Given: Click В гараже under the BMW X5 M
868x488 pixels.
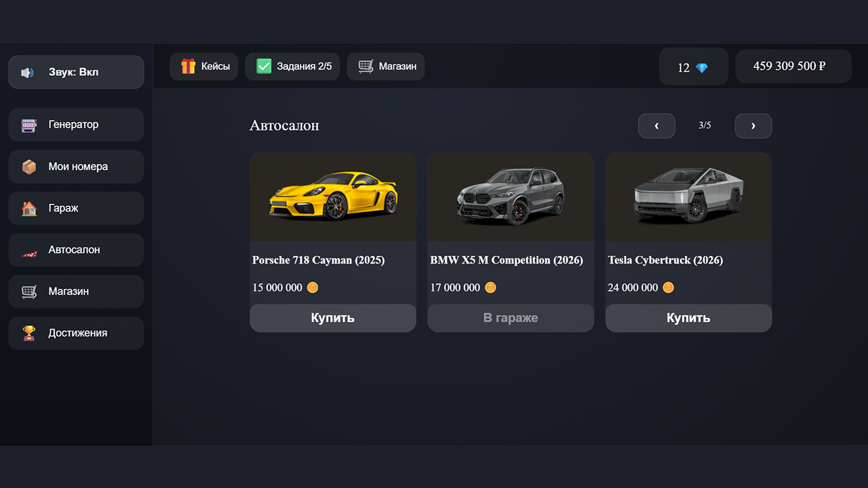Looking at the screenshot, I should point(511,318).
